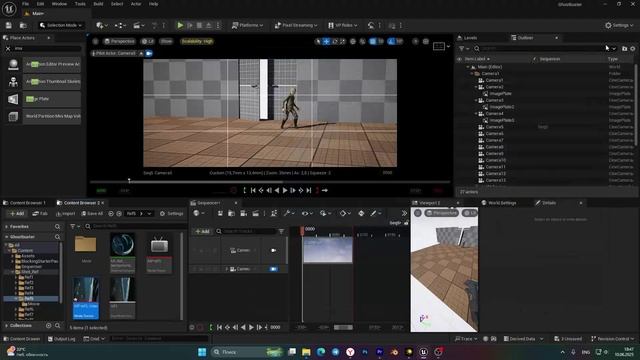Open the File menu

pyautogui.click(x=25, y=4)
